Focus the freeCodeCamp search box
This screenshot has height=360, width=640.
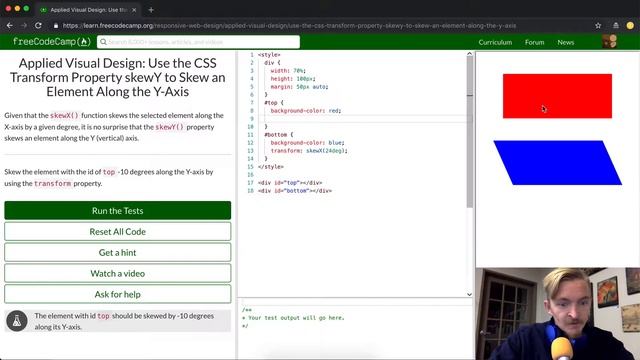198,42
